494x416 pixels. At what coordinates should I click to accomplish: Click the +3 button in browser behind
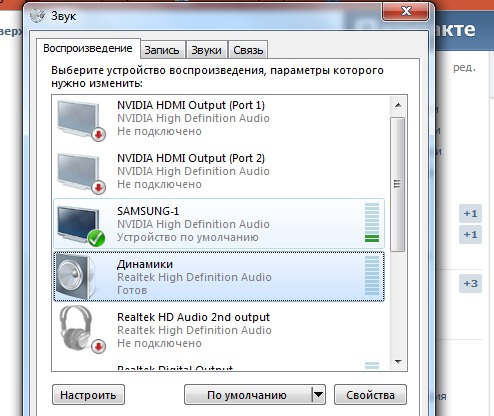pos(470,283)
